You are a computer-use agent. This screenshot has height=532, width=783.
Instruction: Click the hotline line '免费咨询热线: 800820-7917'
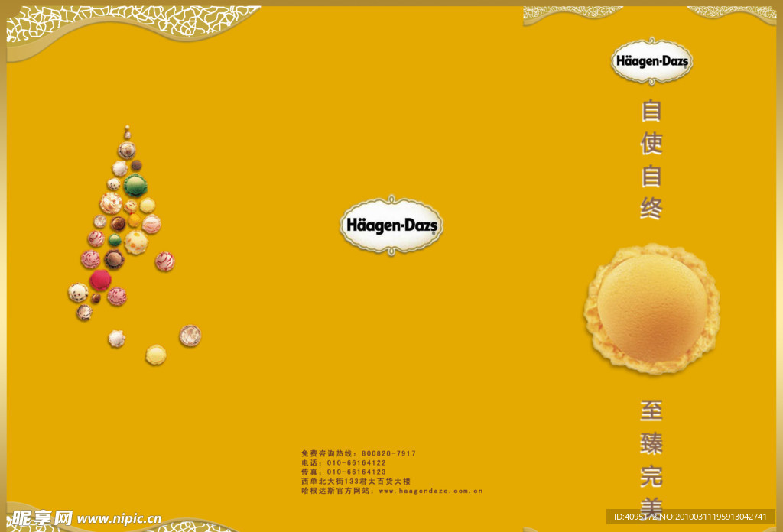359,453
